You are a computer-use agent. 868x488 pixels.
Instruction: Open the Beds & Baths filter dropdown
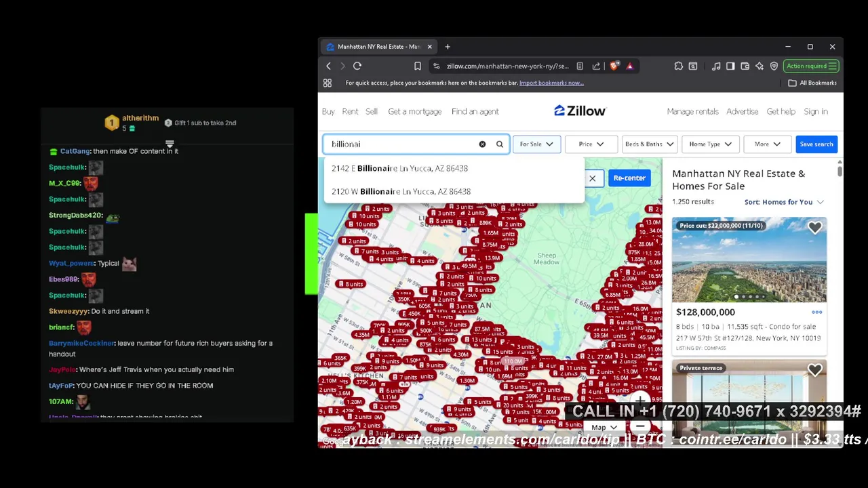[x=649, y=144]
